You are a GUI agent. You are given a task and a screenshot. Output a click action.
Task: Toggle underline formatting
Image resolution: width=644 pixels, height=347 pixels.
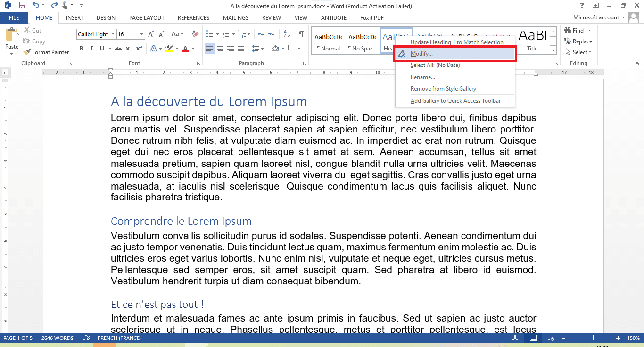pyautogui.click(x=101, y=49)
